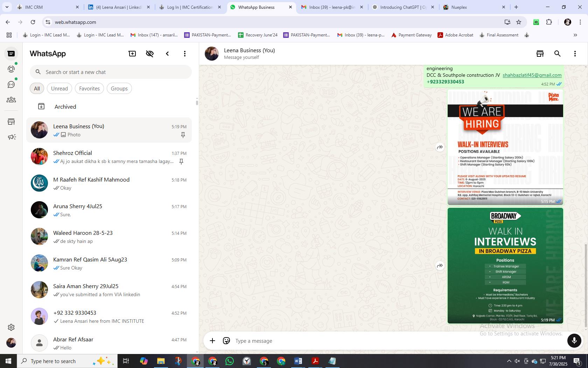Forward the Broadway Pizza image

(x=440, y=266)
